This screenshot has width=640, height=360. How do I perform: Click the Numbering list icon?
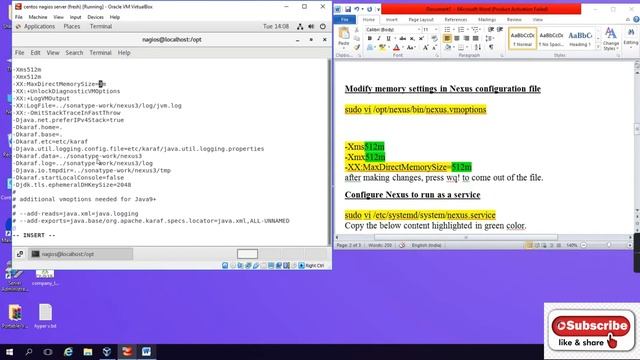tap(462, 30)
